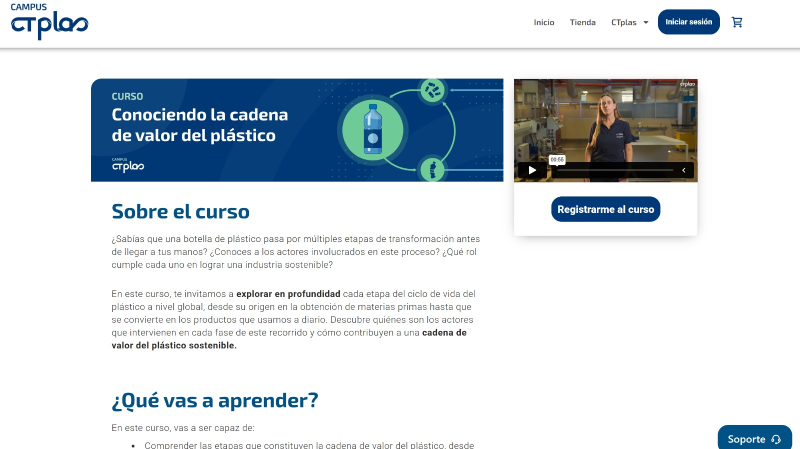Open the Soporte help widget

tap(754, 439)
